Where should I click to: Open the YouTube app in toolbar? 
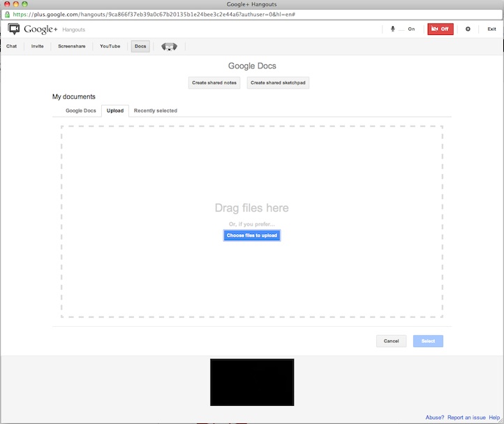coord(110,46)
